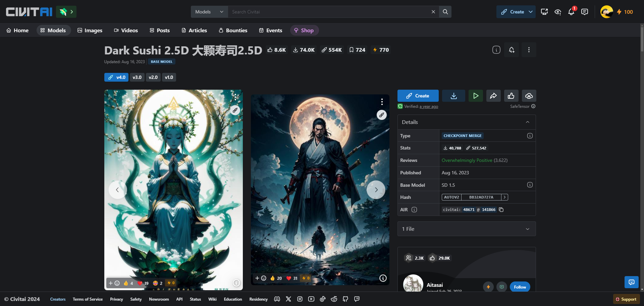
Task: Like the model with thumbs up button
Action: pyautogui.click(x=511, y=96)
